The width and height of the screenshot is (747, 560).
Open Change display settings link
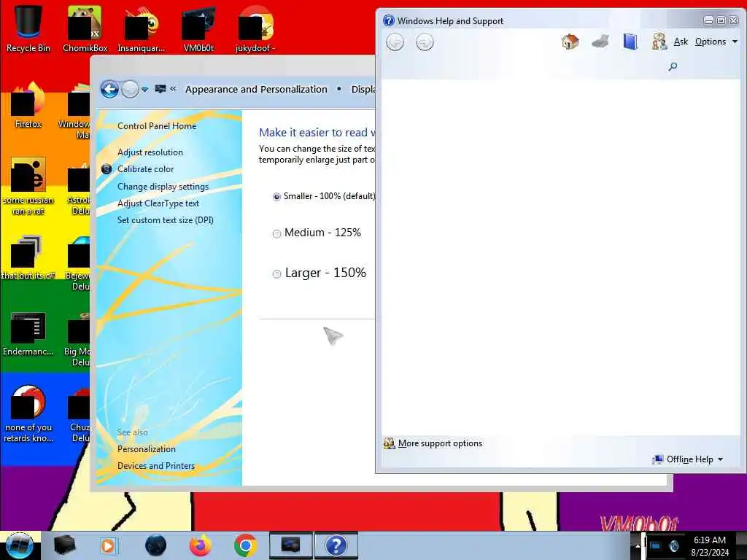click(x=163, y=187)
